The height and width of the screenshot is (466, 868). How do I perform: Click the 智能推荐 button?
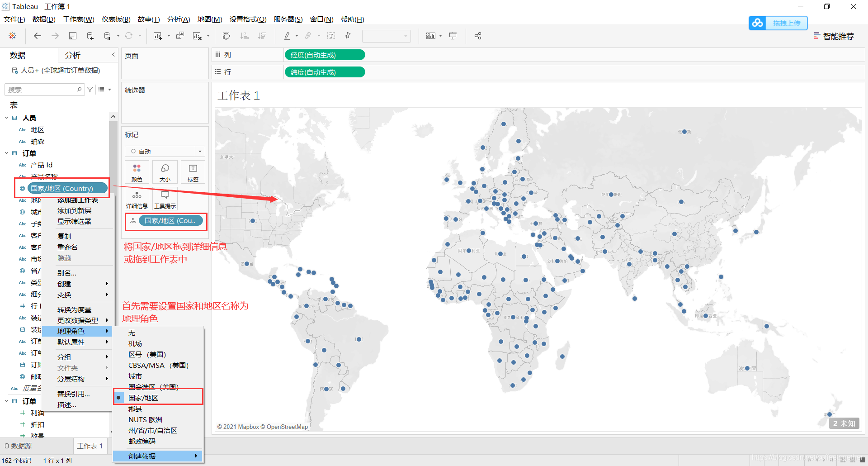(x=834, y=36)
